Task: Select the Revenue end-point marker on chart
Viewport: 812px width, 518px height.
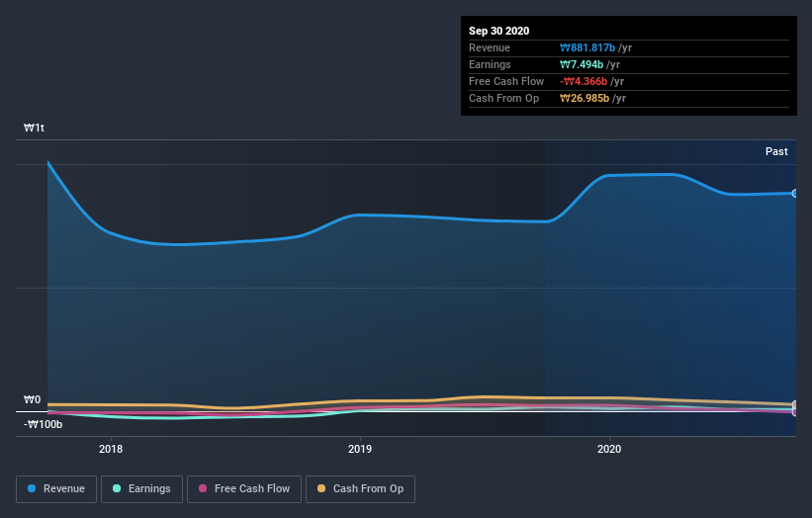Action: pyautogui.click(x=795, y=194)
